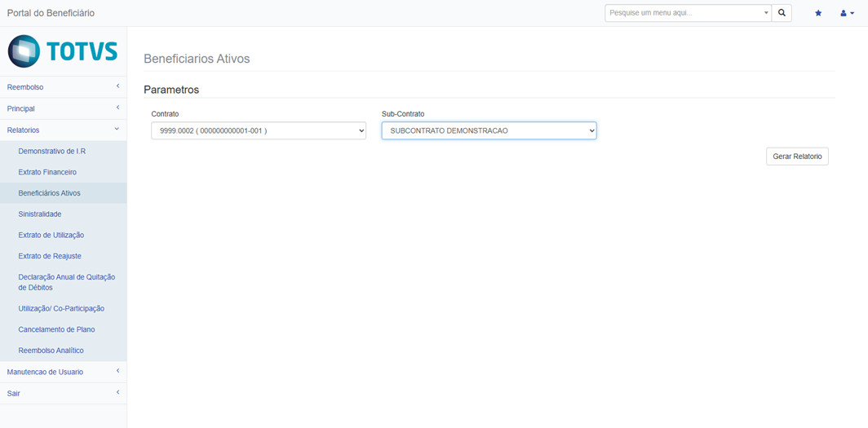
Task: Open Demonstrativo de I.R report
Action: tap(52, 152)
